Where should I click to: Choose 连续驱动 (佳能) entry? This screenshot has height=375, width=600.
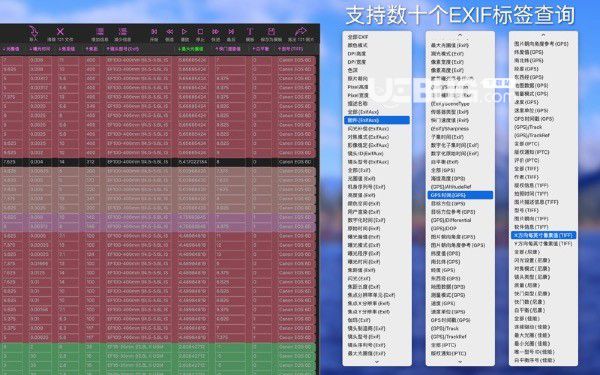tap(532, 327)
